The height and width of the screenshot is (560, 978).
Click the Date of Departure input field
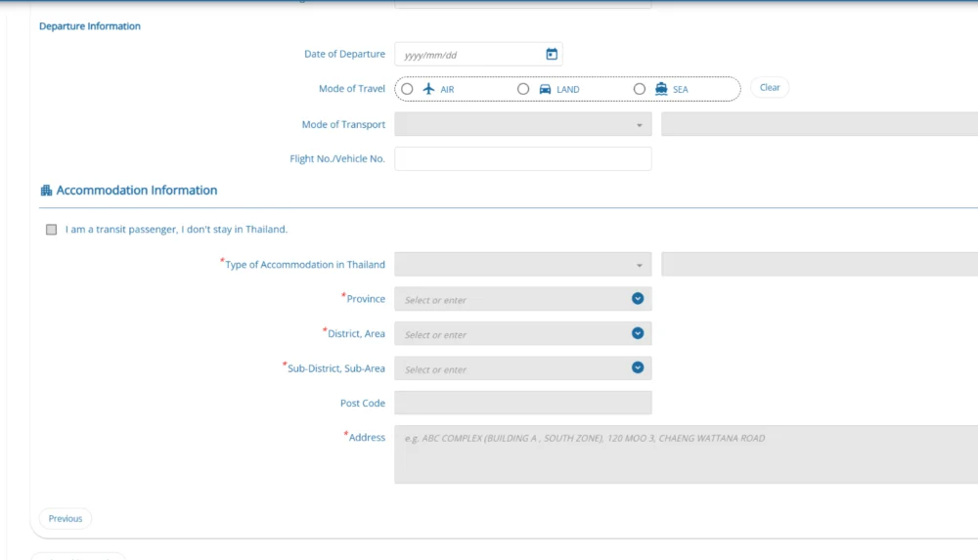click(478, 55)
